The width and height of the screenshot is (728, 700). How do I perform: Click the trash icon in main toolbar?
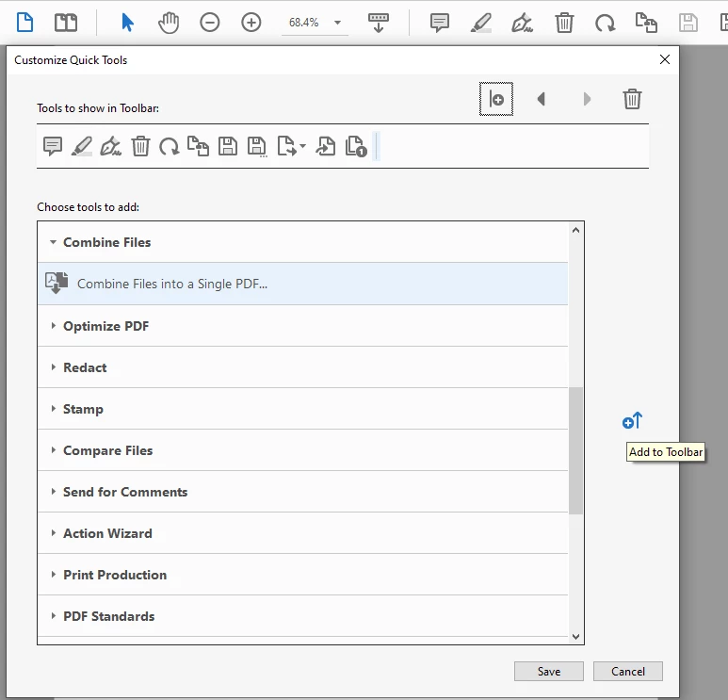click(564, 23)
